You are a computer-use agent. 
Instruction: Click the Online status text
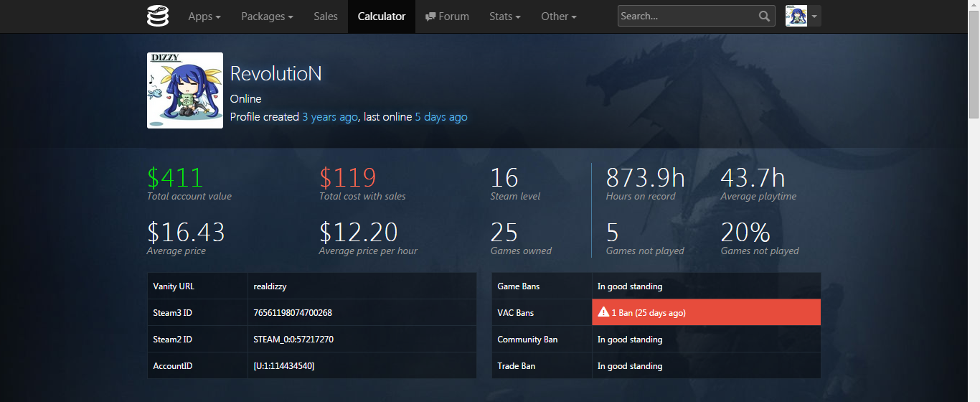tap(246, 99)
